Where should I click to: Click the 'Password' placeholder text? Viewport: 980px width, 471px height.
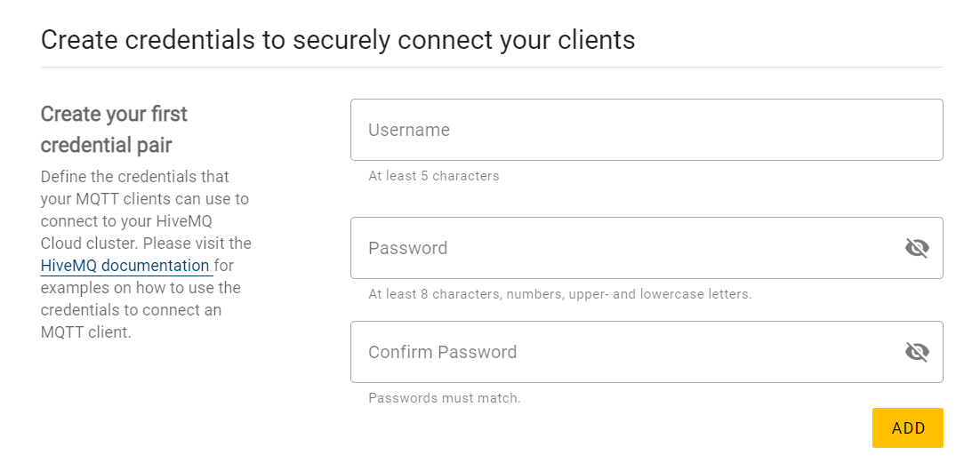tap(407, 248)
